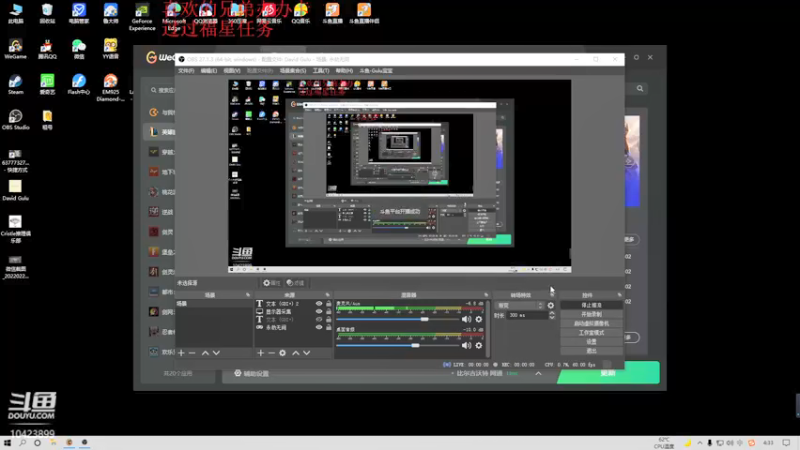This screenshot has width=800, height=450.
Task: Select 显示器采集 row in sources list
Action: tap(293, 311)
